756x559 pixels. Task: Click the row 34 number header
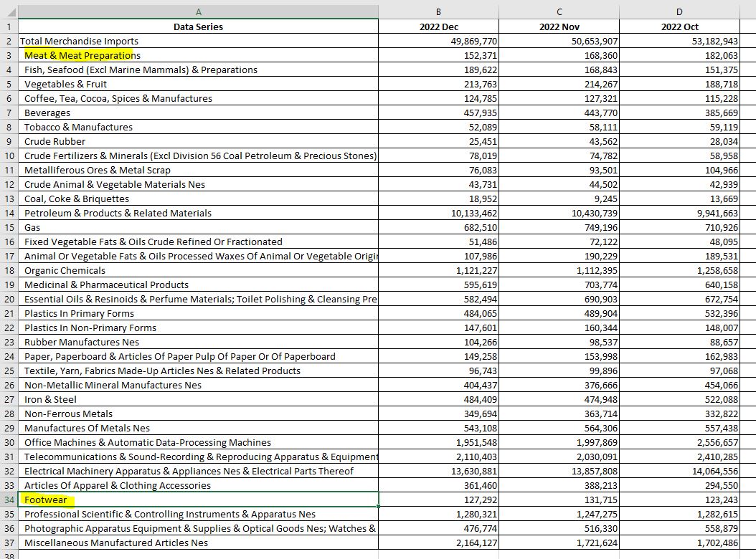pos(9,500)
